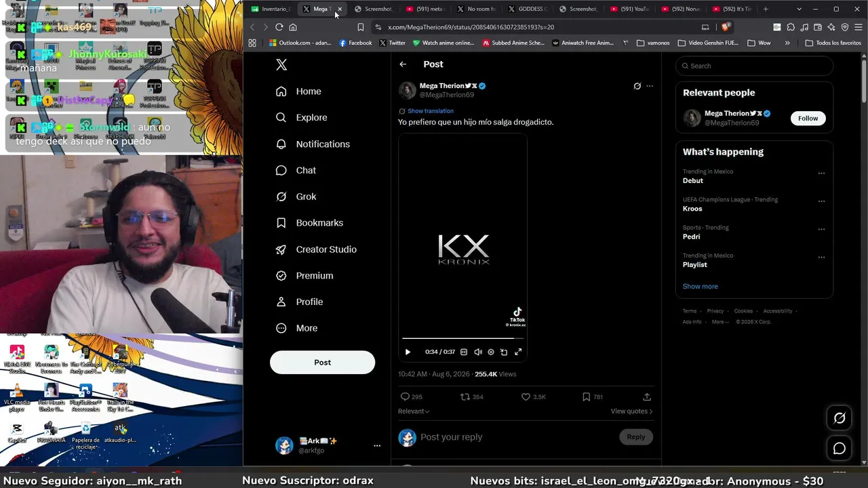Open Premium in the X sidebar
This screenshot has width=868, height=488.
tap(304, 276)
